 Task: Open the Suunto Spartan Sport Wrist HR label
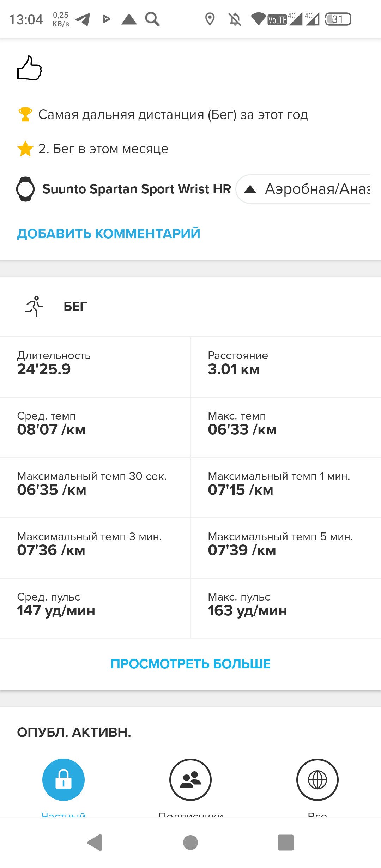click(x=137, y=189)
